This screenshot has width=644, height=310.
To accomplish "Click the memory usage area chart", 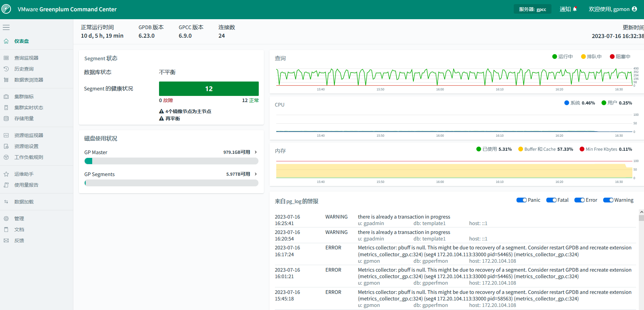I will [454, 170].
